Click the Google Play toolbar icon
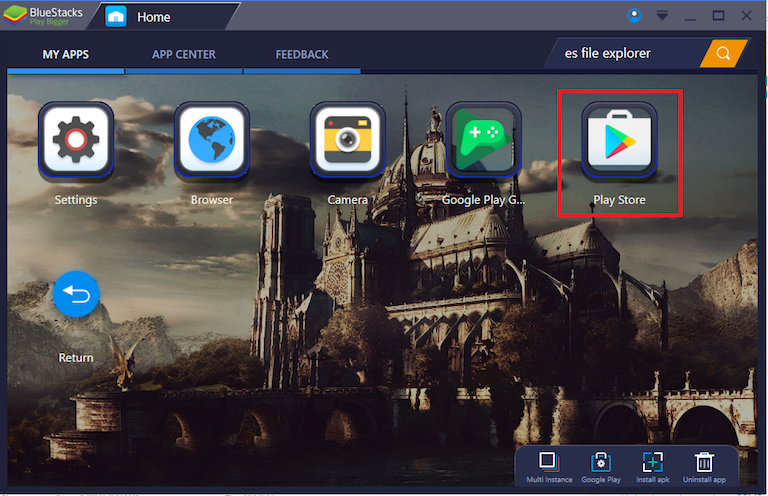Viewport: 768px width, 496px height. tap(600, 462)
